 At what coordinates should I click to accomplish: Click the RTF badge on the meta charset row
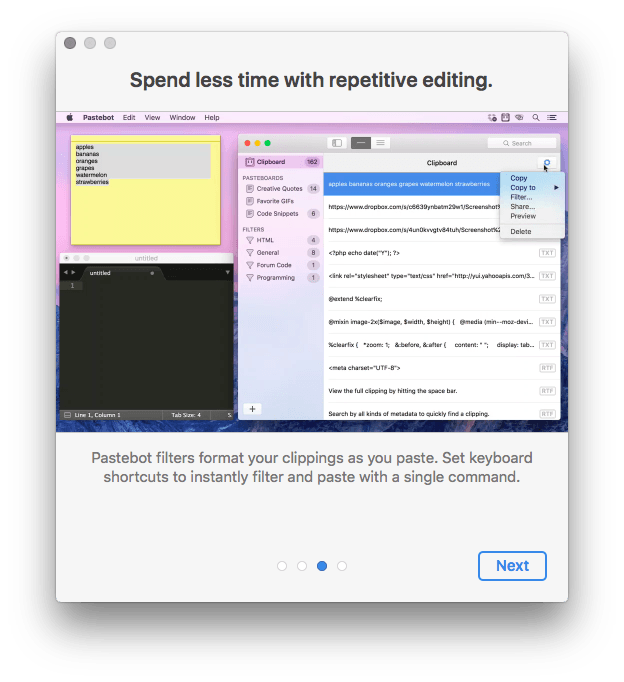(x=547, y=368)
